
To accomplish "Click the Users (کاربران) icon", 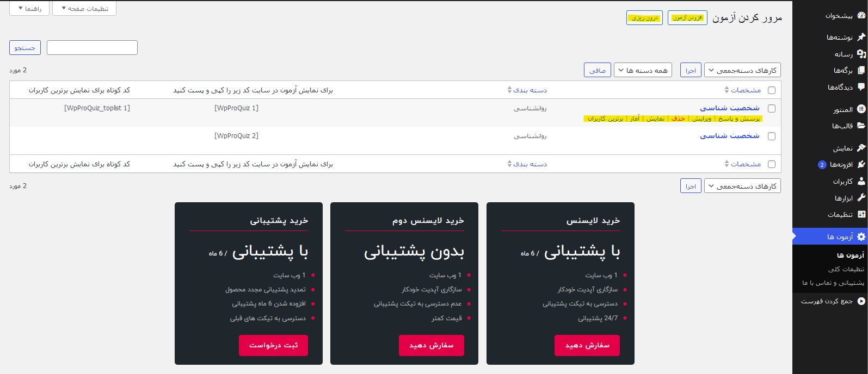I will 861,181.
